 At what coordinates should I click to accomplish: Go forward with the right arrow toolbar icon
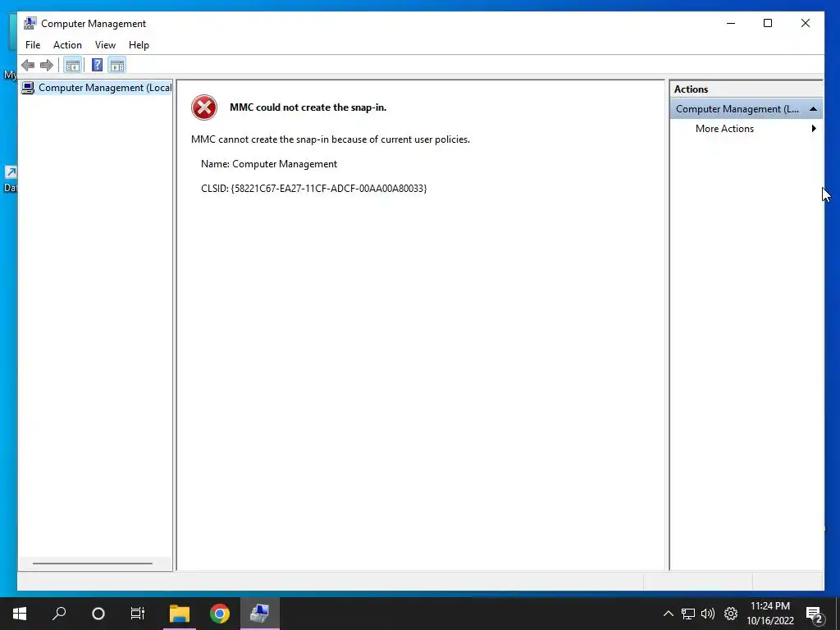[47, 66]
